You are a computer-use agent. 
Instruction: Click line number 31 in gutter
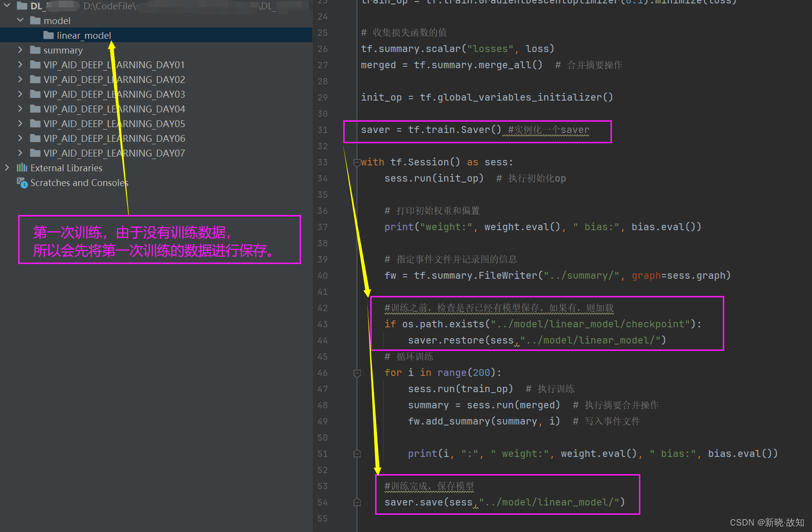tap(322, 130)
